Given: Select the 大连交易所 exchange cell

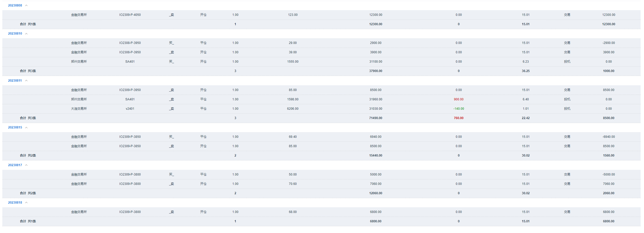Looking at the screenshot, I should (x=79, y=109).
